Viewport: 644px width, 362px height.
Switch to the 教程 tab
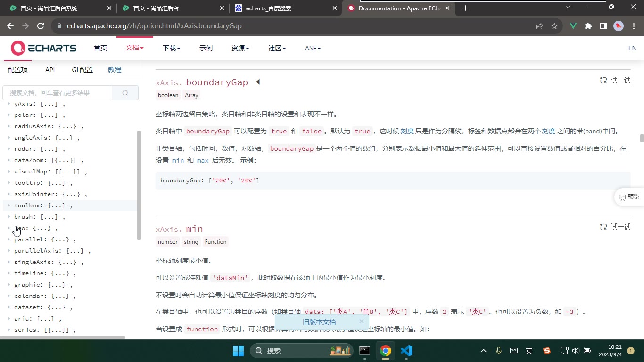pos(115,70)
